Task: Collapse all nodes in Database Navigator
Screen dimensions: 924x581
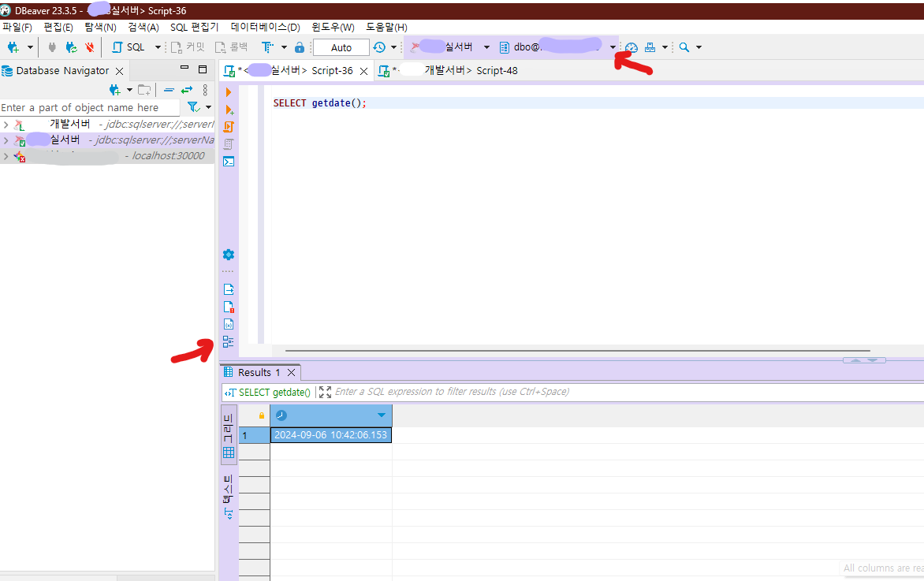Action: 170,90
